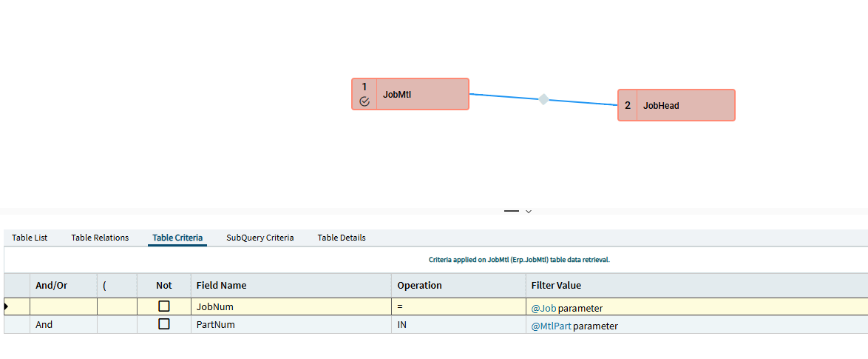Enable the Not checkbox for PartNum row
Image resolution: width=868 pixels, height=359 pixels.
tap(164, 325)
